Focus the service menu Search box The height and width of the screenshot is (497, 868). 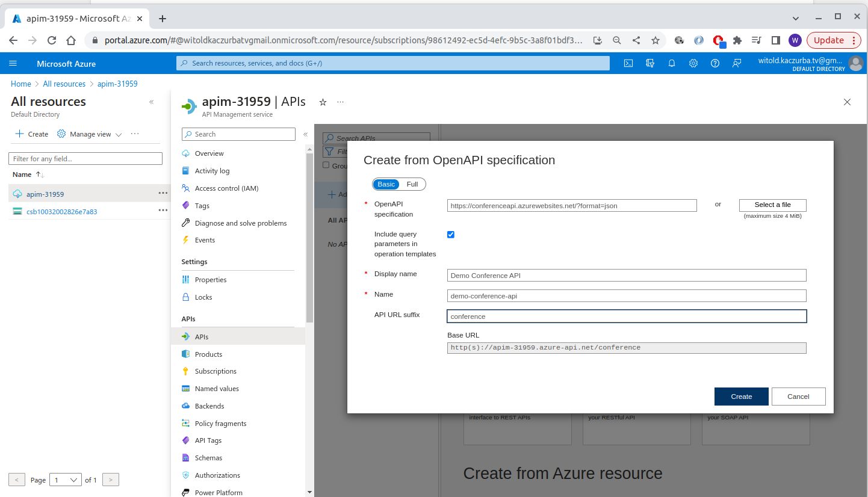pyautogui.click(x=238, y=134)
